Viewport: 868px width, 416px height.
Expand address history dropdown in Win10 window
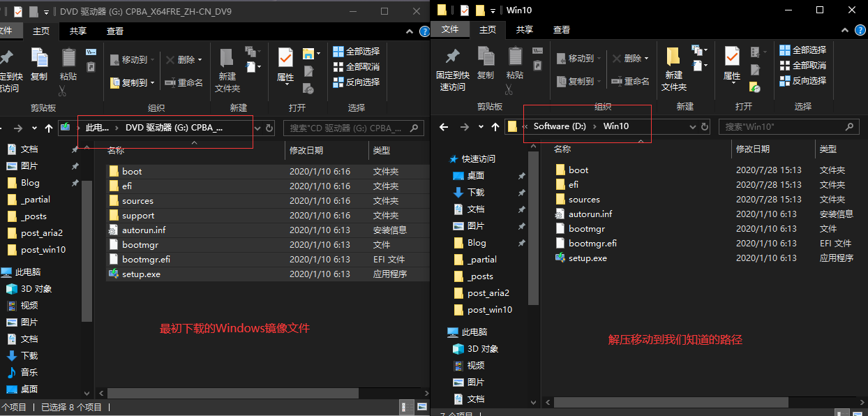[693, 127]
